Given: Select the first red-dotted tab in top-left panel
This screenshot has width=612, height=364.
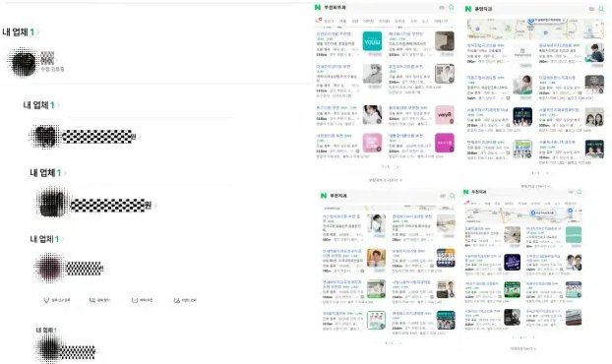Looking at the screenshot, I should 318,21.
